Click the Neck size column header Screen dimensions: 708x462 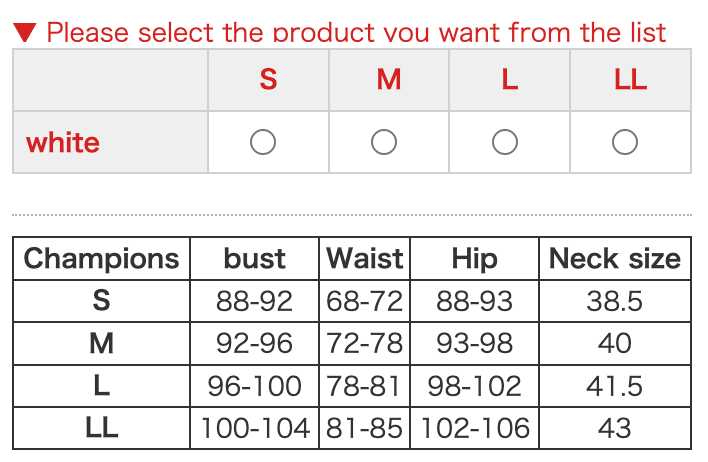[x=615, y=259]
